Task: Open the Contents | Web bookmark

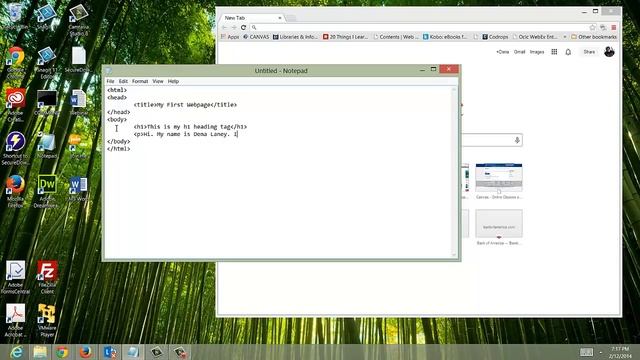Action: tap(396, 37)
